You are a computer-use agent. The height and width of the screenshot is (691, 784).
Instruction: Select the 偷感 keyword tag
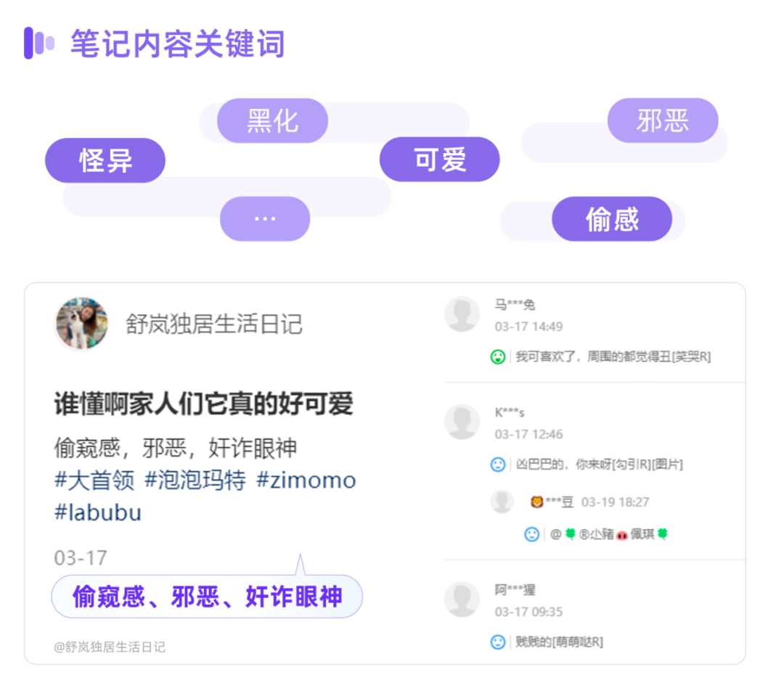611,218
